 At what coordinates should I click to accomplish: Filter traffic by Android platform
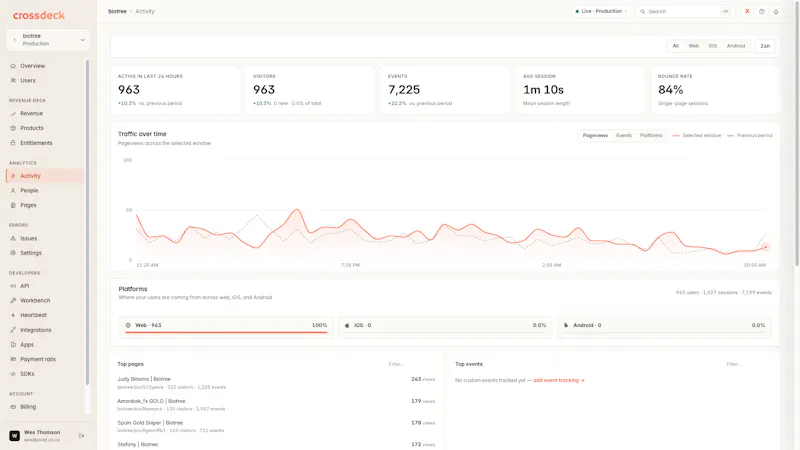pos(736,46)
